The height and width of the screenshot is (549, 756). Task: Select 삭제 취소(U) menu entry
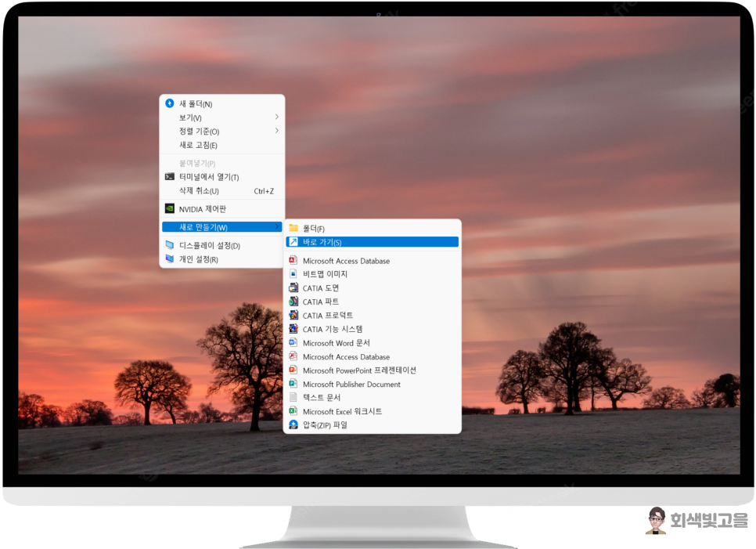tap(221, 190)
